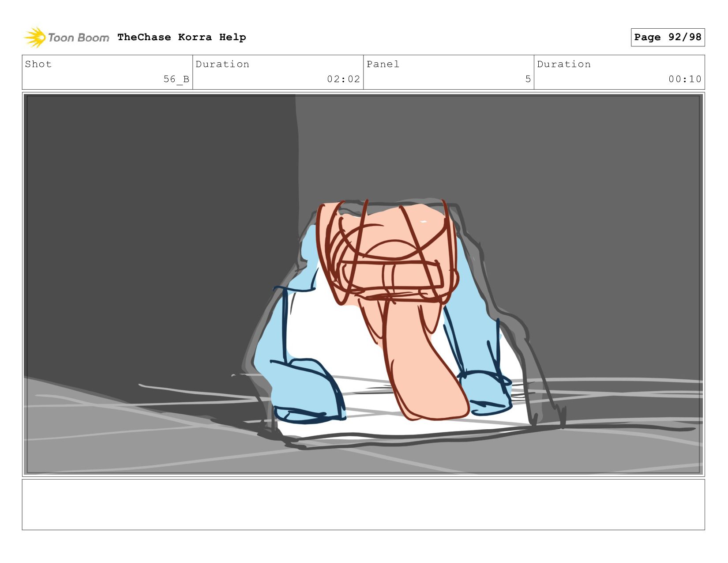This screenshot has width=728, height=563.
Task: Click the panel duration value '00:10'
Action: (685, 79)
